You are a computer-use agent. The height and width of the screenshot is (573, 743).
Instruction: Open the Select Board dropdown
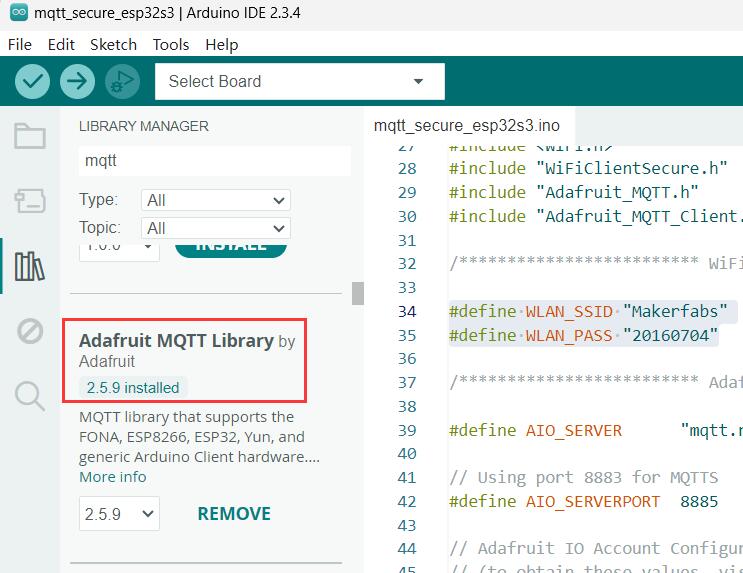(x=299, y=82)
